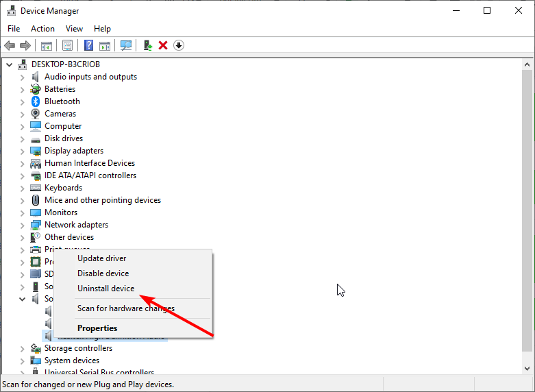Click the Disk drives icon
Image resolution: width=535 pixels, height=392 pixels.
pos(36,139)
